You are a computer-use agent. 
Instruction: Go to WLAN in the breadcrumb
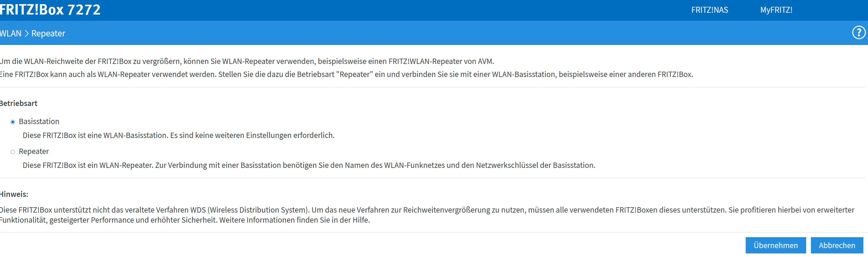pyautogui.click(x=10, y=33)
